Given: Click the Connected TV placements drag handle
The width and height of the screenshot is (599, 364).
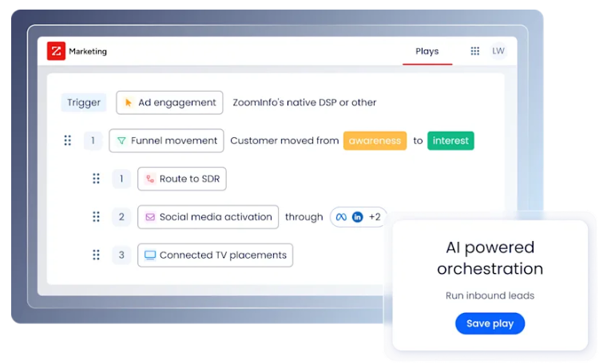Looking at the screenshot, I should [x=97, y=255].
